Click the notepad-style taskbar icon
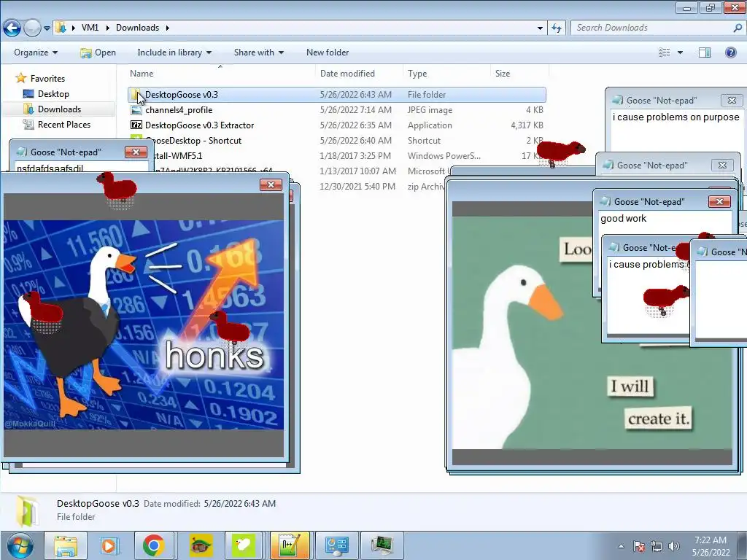 click(x=290, y=545)
